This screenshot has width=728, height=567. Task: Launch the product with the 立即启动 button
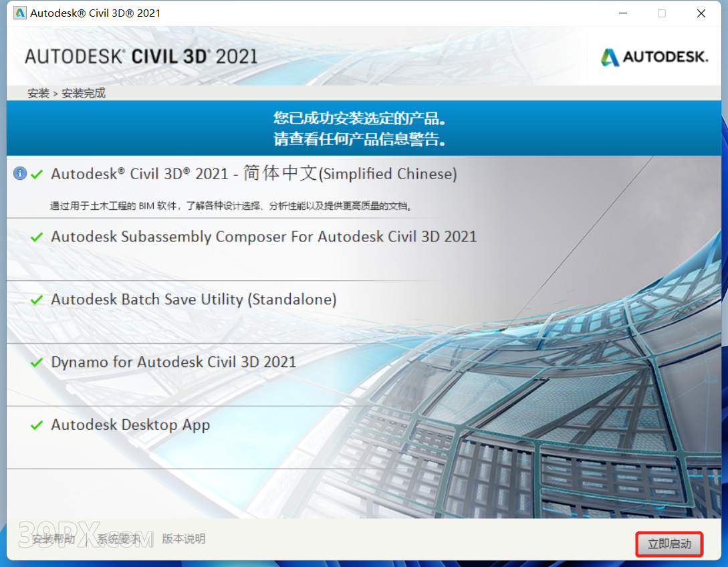669,544
